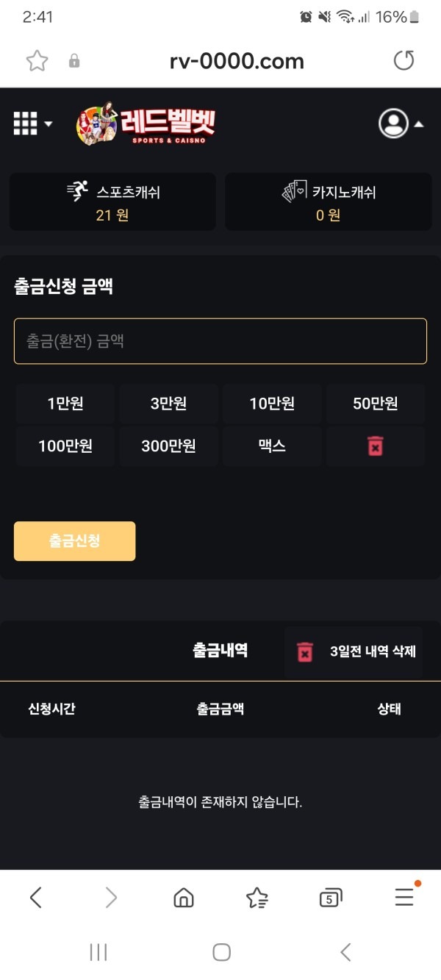Choose the 100만원 amount option
Viewport: 441px width, 980px height.
[x=65, y=446]
